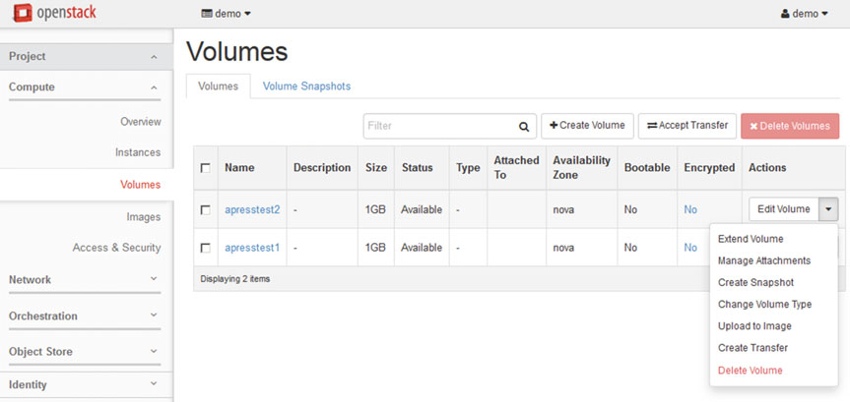Click Available status in apresstest2 row
Viewport: 850px width, 402px height.
point(421,210)
